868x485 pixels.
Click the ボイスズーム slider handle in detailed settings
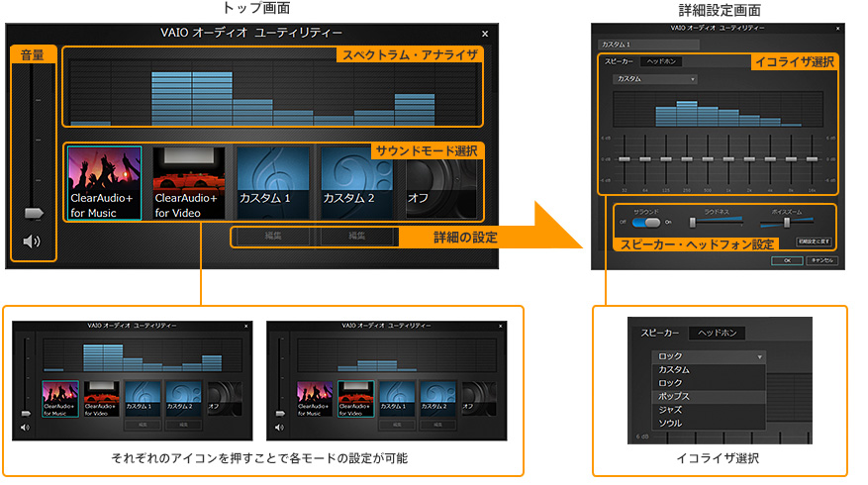(x=787, y=222)
